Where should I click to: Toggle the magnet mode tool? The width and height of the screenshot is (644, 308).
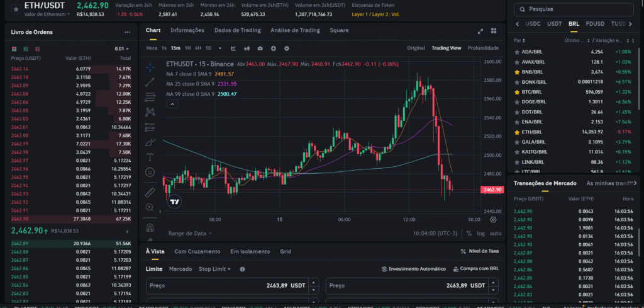click(x=150, y=227)
